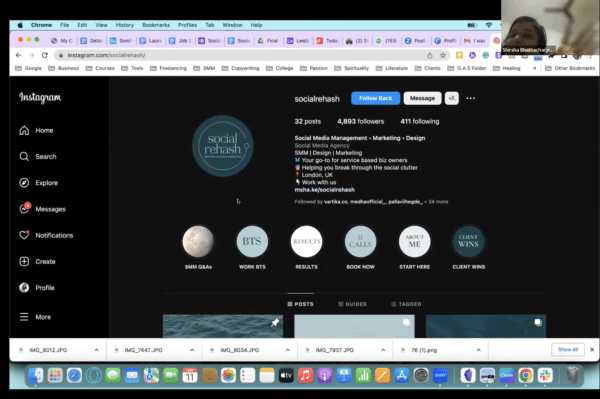The width and height of the screenshot is (600, 399).
Task: Open the Apple menu
Action: coord(20,25)
